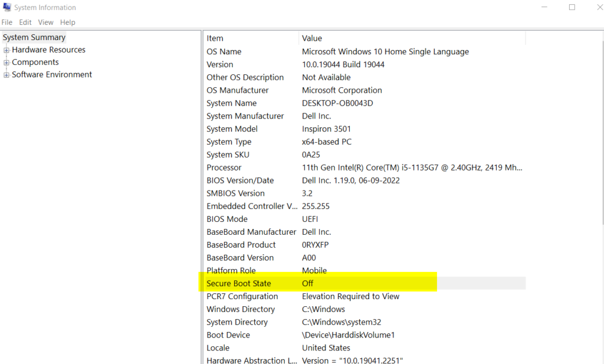The image size is (604, 364).
Task: Open the Help menu
Action: pyautogui.click(x=67, y=22)
